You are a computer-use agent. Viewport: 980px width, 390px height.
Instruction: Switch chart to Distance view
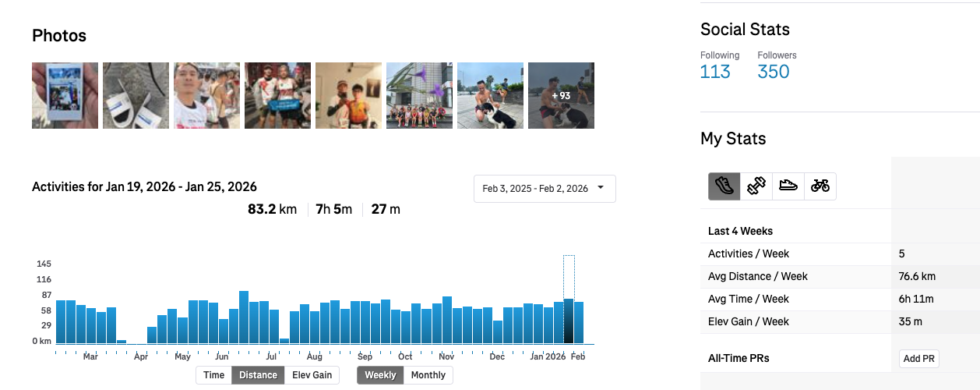[x=258, y=375]
